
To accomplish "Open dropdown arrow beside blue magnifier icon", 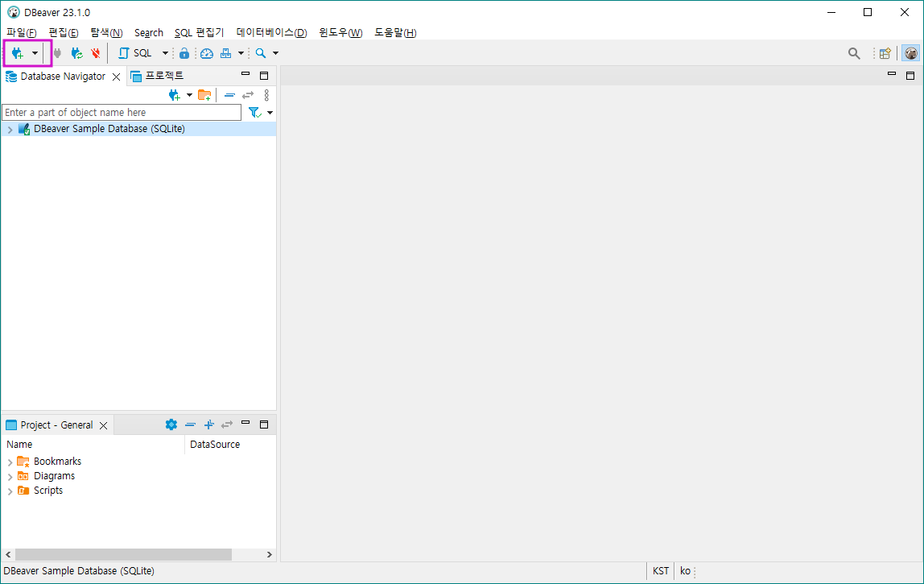I will click(275, 53).
